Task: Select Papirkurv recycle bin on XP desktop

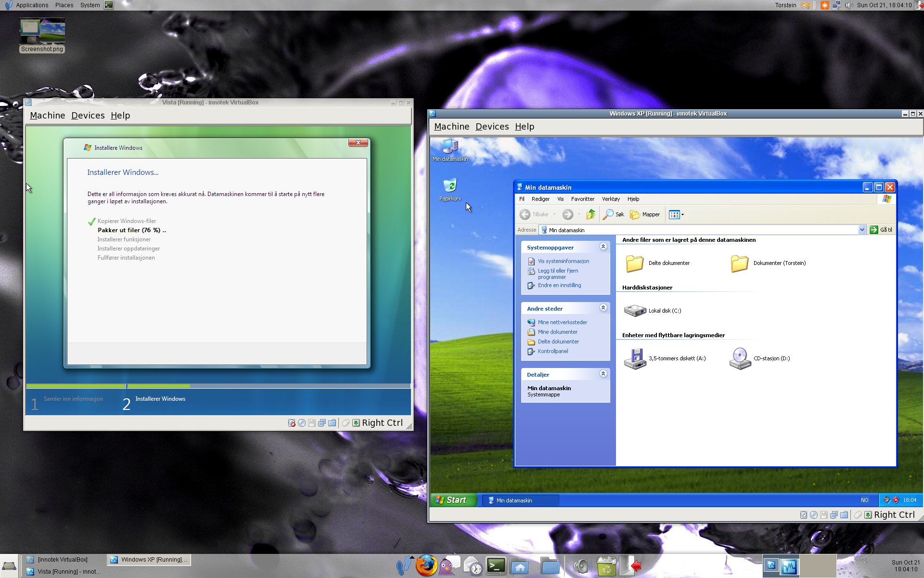Action: pos(450,190)
